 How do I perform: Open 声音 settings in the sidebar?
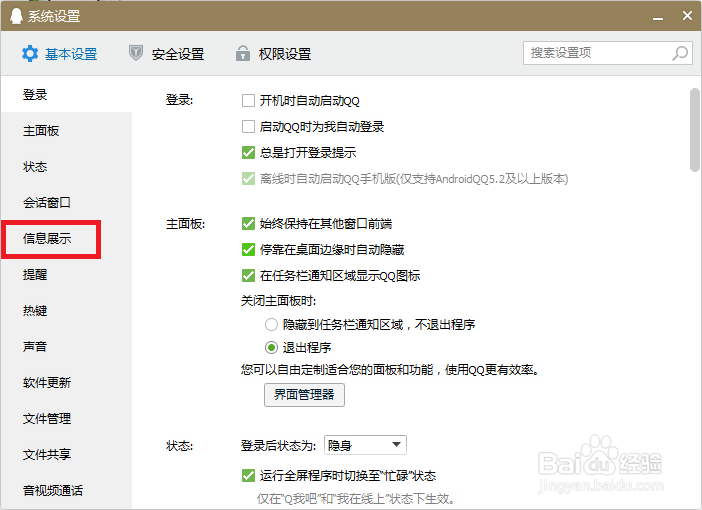(66, 347)
